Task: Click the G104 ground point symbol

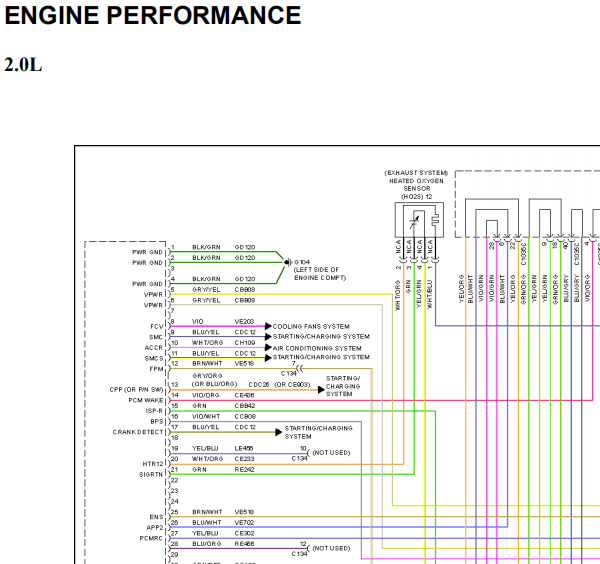Action: pos(287,262)
